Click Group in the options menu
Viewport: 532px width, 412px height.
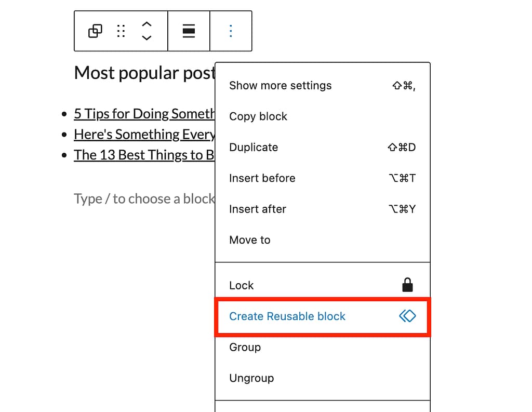tap(245, 347)
